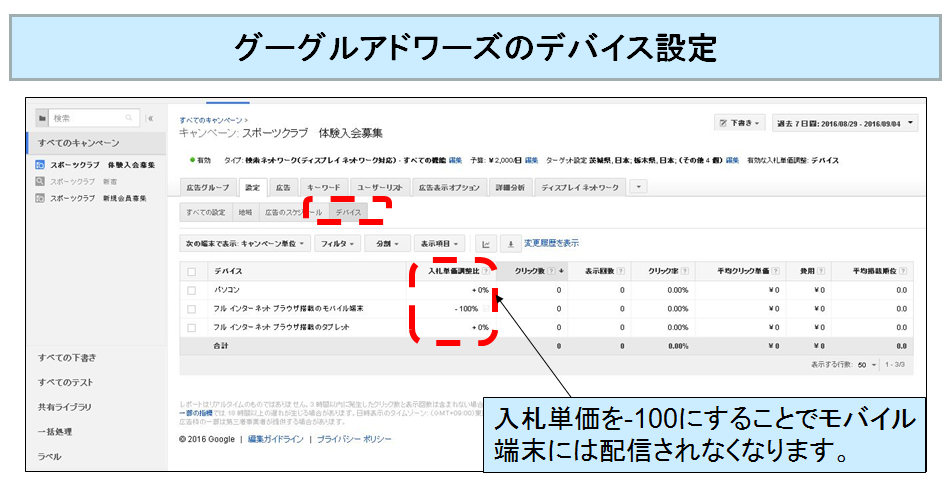
Task: Open すべてのテスト in sidebar
Action: pos(66,382)
